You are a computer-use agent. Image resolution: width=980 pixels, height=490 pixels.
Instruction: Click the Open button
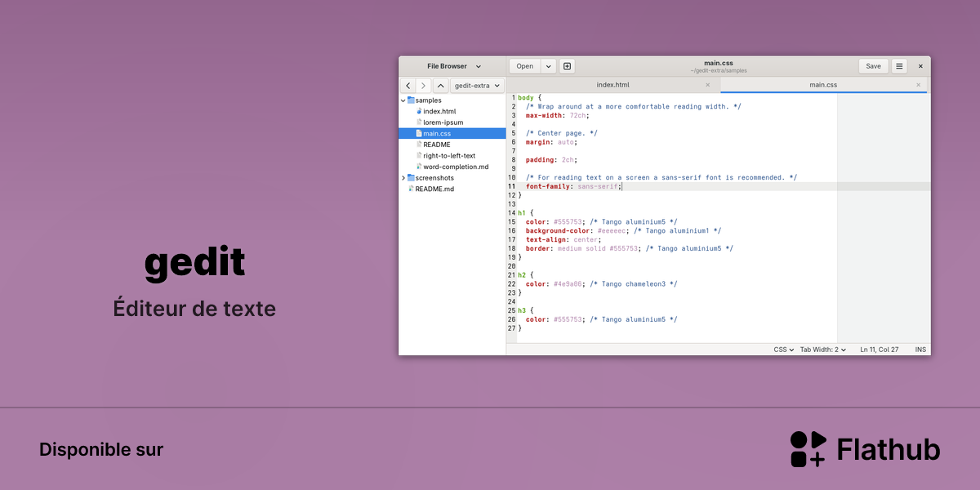[x=525, y=66]
